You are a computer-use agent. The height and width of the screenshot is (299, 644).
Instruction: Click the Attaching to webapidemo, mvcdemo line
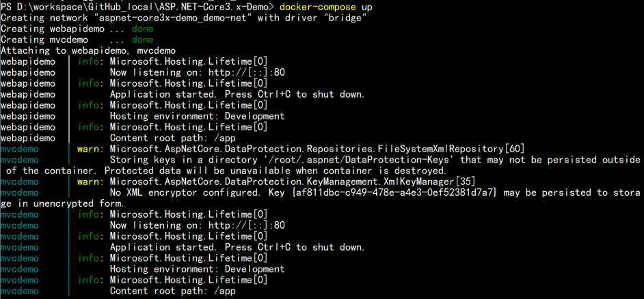click(x=88, y=51)
